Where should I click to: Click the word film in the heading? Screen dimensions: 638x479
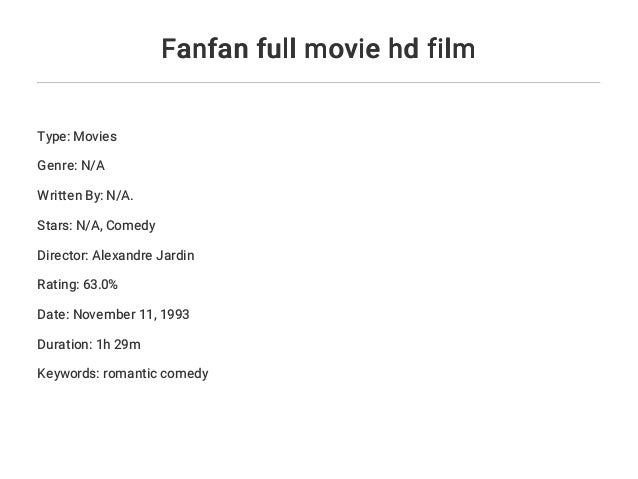(x=451, y=48)
